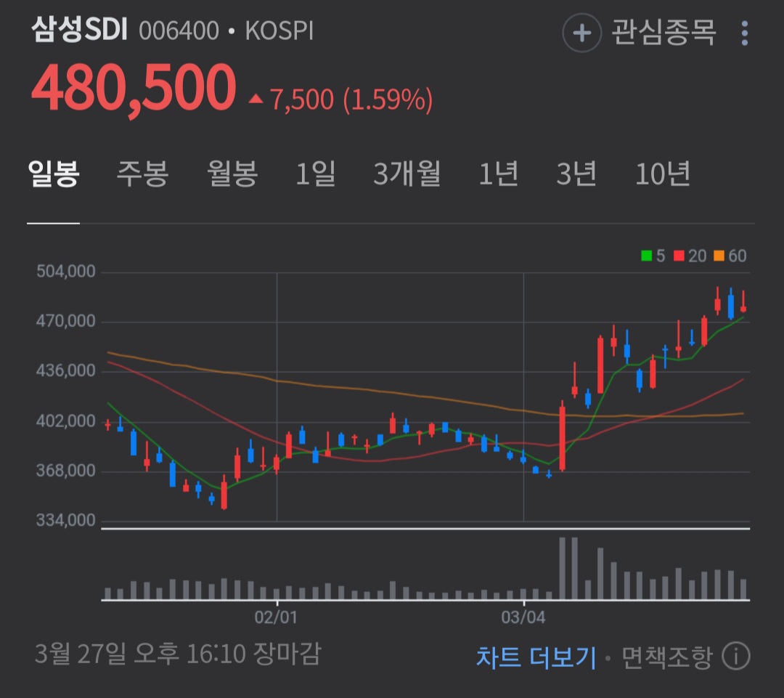
Task: Click the green 5-day average legend swatch
Action: pos(647,256)
